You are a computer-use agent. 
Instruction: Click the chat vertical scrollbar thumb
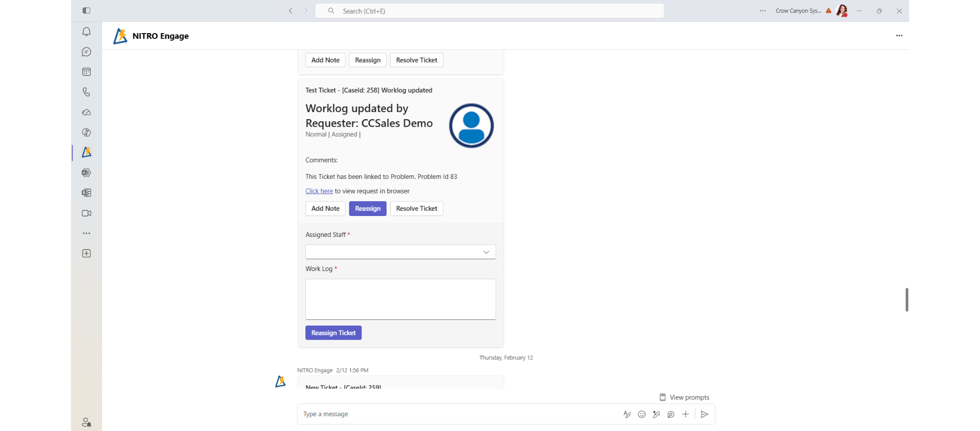point(907,300)
